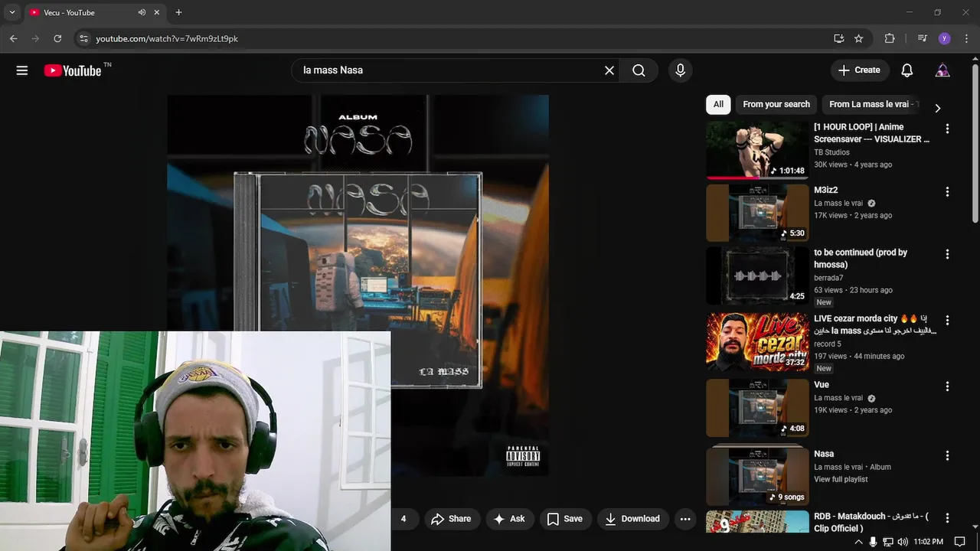Open taskbar microphone icon
The height and width of the screenshot is (551, 980).
pyautogui.click(x=873, y=542)
